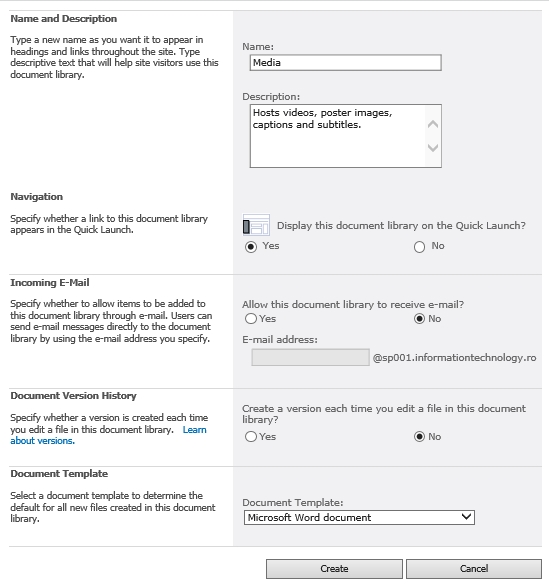Enable incoming e-mail with Yes option
Viewport: 549px width, 586px height.
tap(251, 319)
